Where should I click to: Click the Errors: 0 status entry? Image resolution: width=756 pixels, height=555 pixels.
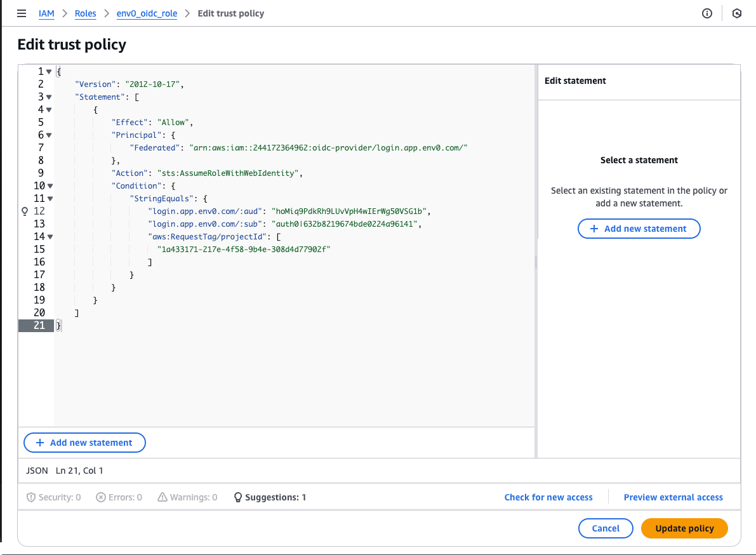coord(119,497)
